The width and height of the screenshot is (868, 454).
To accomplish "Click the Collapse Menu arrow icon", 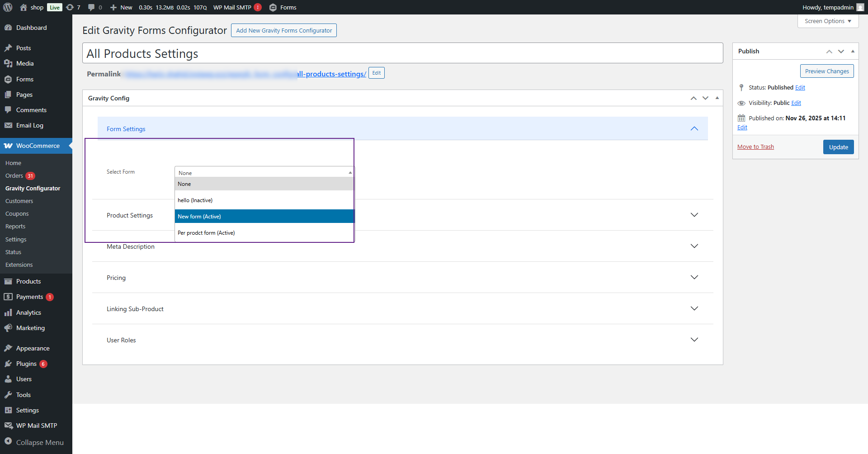I will coord(8,441).
